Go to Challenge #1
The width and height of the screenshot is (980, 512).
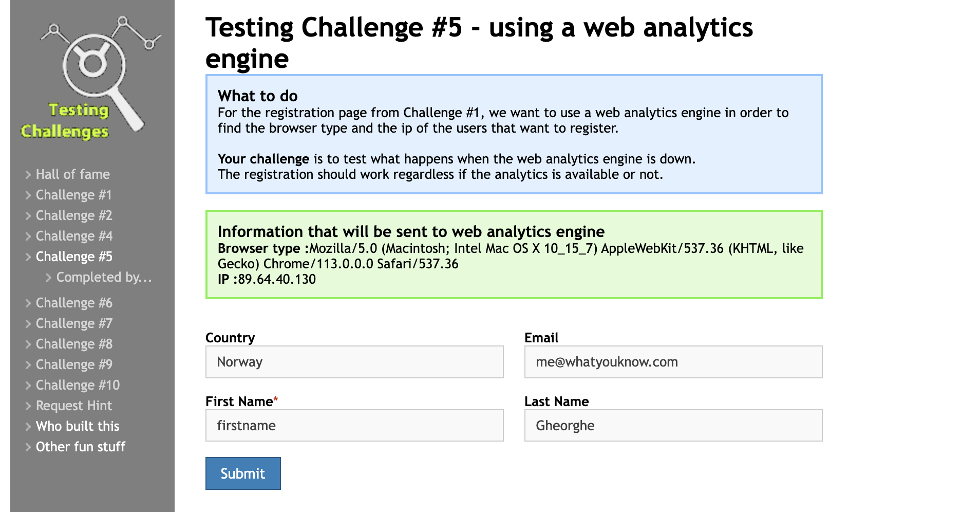coord(73,195)
